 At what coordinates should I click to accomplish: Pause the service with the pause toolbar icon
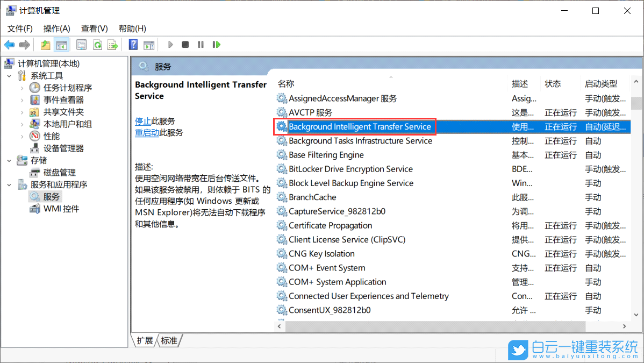tap(199, 45)
